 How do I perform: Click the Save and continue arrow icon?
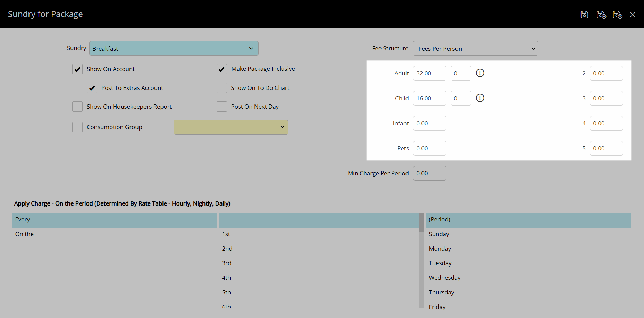pyautogui.click(x=601, y=15)
